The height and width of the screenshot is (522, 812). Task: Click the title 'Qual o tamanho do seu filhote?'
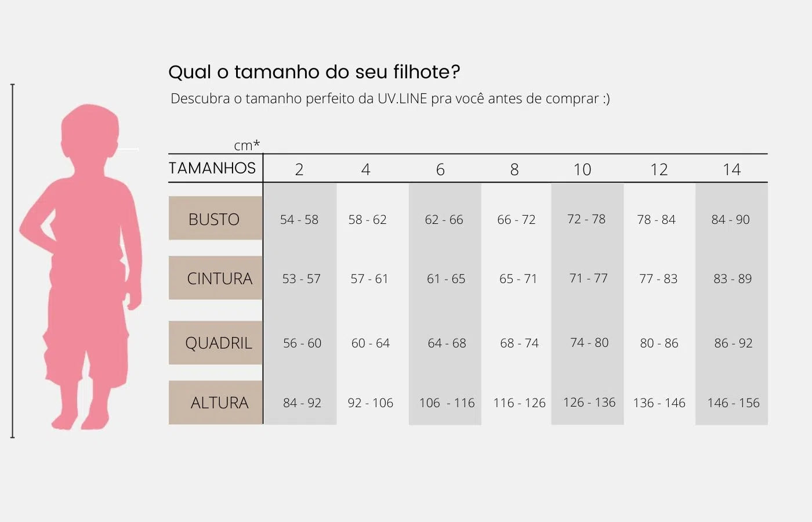314,72
